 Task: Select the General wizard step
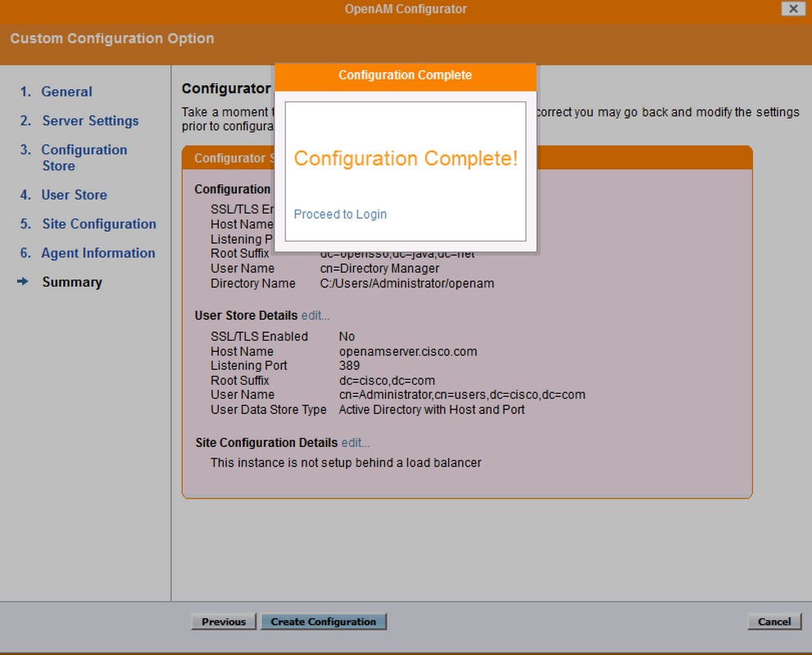66,91
